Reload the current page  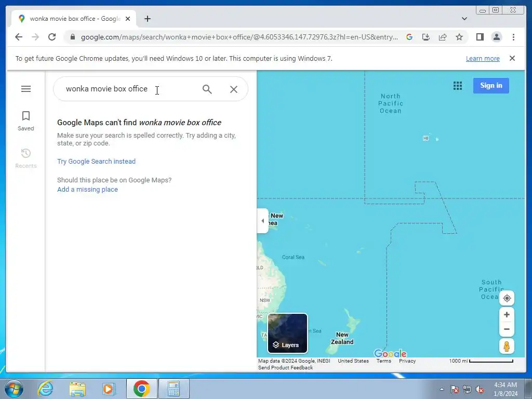coord(52,37)
